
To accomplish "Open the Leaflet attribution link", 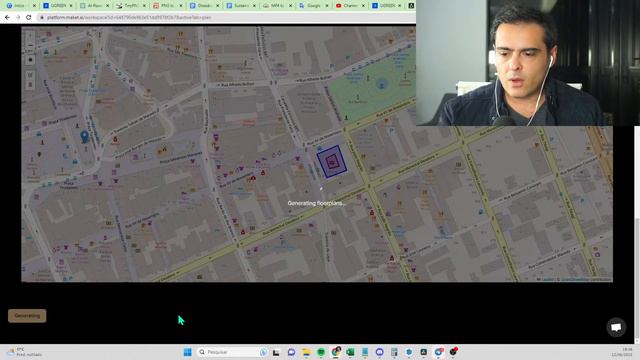I will point(547,280).
